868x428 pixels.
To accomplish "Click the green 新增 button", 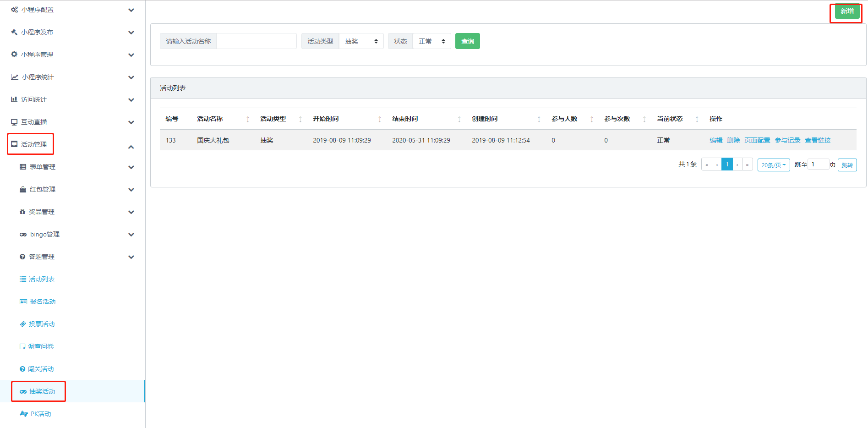I will tap(847, 11).
